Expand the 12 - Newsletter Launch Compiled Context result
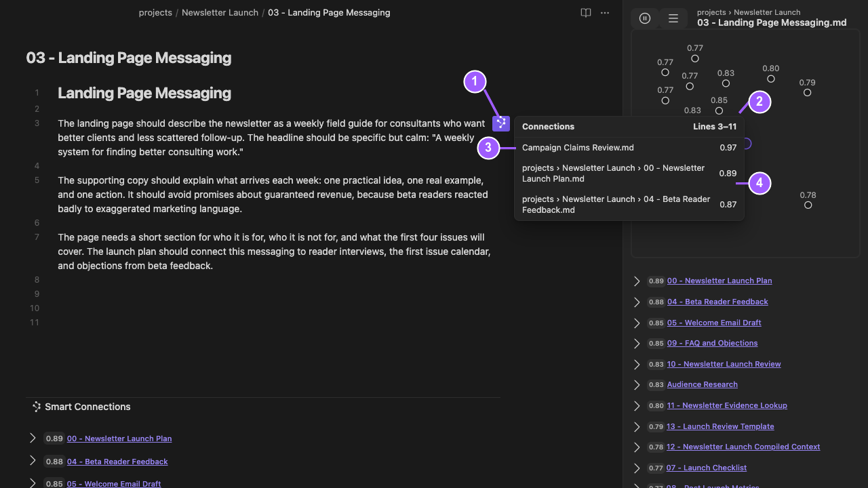 [x=637, y=447]
